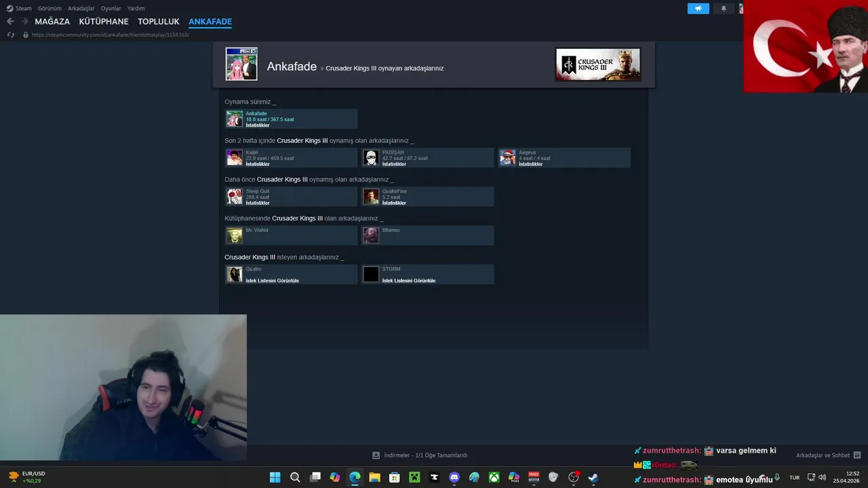868x488 pixels.
Task: Open Voicemeeter from the taskbar
Action: [534, 477]
